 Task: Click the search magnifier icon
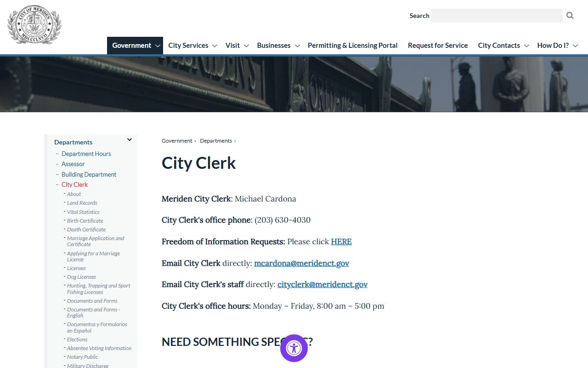coord(570,16)
